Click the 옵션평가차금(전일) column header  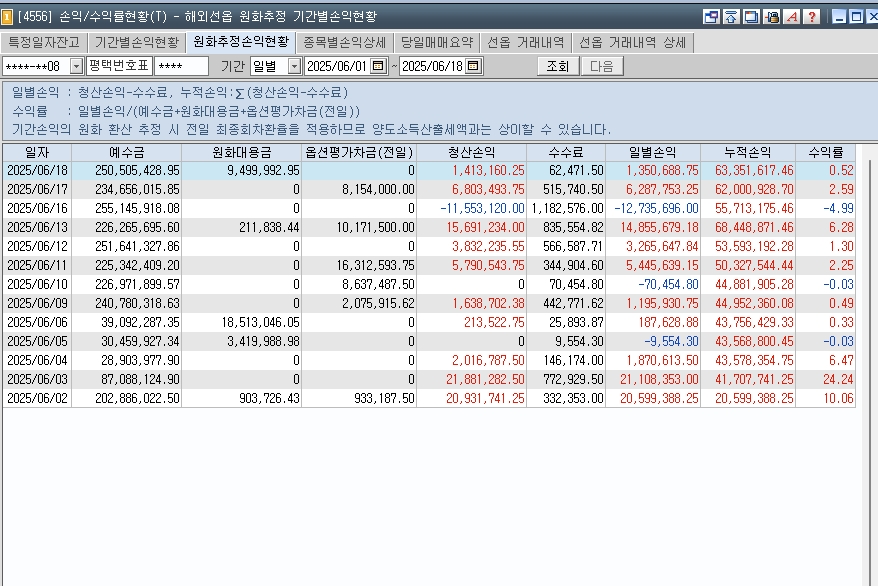tap(359, 152)
